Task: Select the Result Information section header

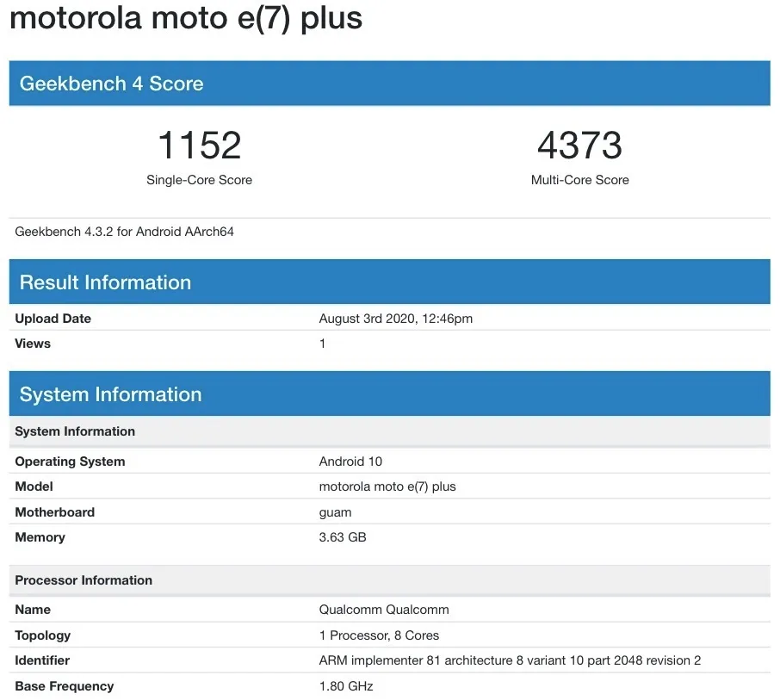Action: [x=389, y=282]
